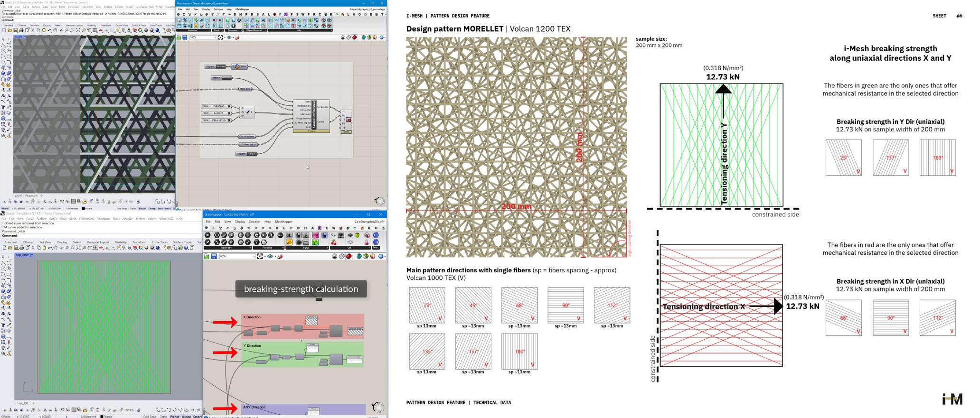Click the cherries icon in the CalcStrengthbyDir Util panel
This screenshot has height=418, width=980.
pyautogui.click(x=334, y=242)
